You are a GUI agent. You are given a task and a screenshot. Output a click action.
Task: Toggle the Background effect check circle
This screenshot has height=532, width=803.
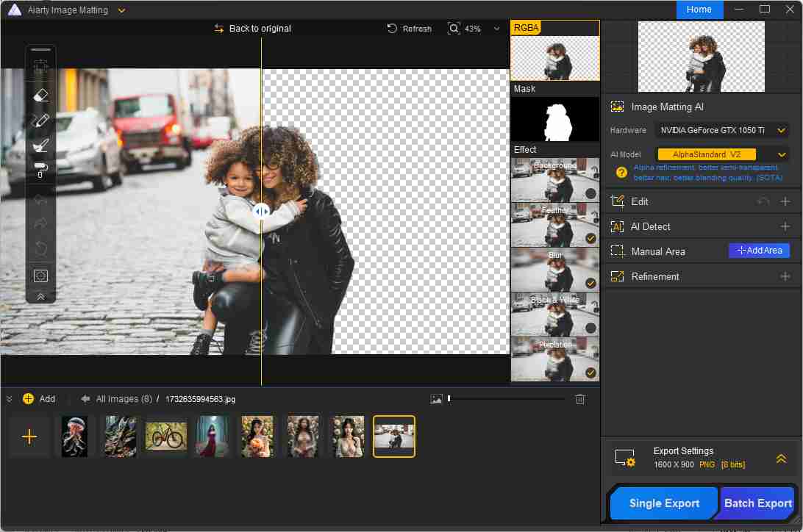tap(590, 194)
